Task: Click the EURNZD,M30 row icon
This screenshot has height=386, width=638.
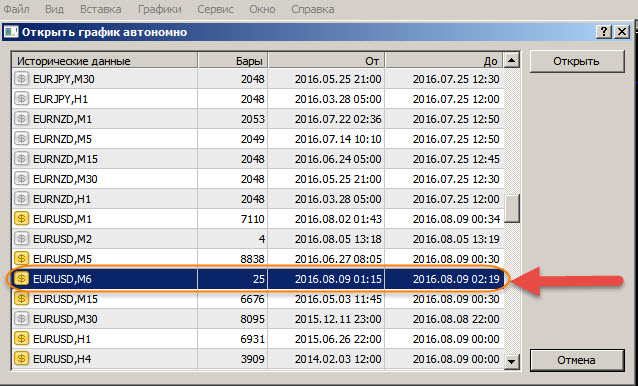Action: (x=21, y=178)
